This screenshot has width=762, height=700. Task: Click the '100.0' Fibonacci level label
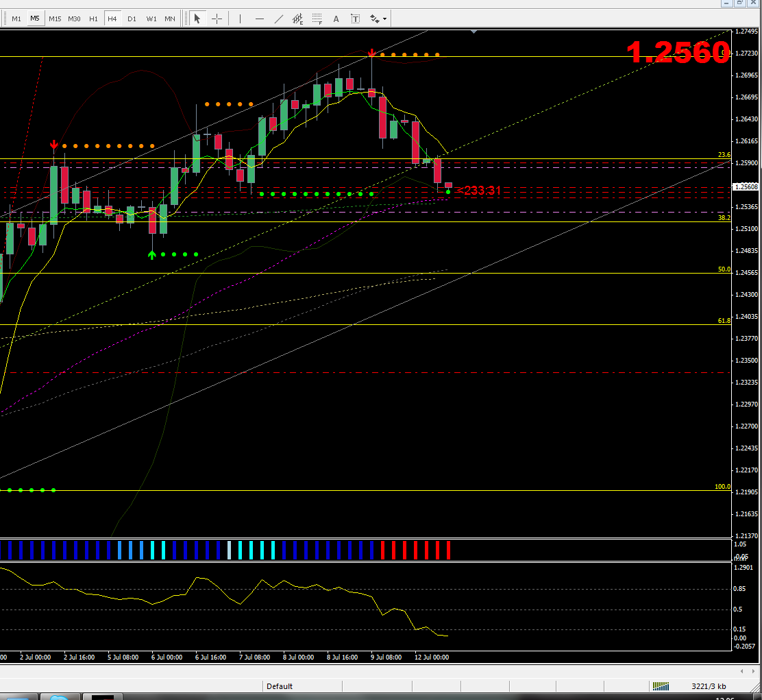click(x=723, y=486)
